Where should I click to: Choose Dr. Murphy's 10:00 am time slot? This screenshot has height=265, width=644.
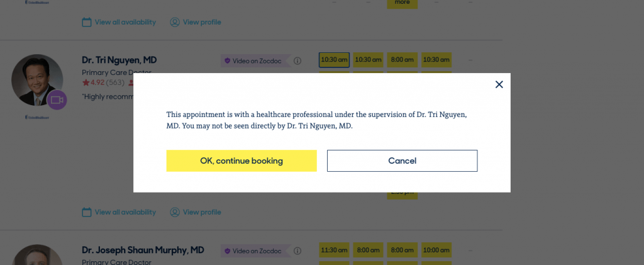436,250
